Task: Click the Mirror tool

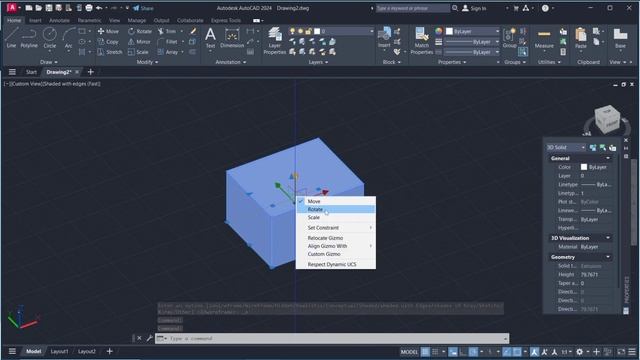Action: click(139, 42)
